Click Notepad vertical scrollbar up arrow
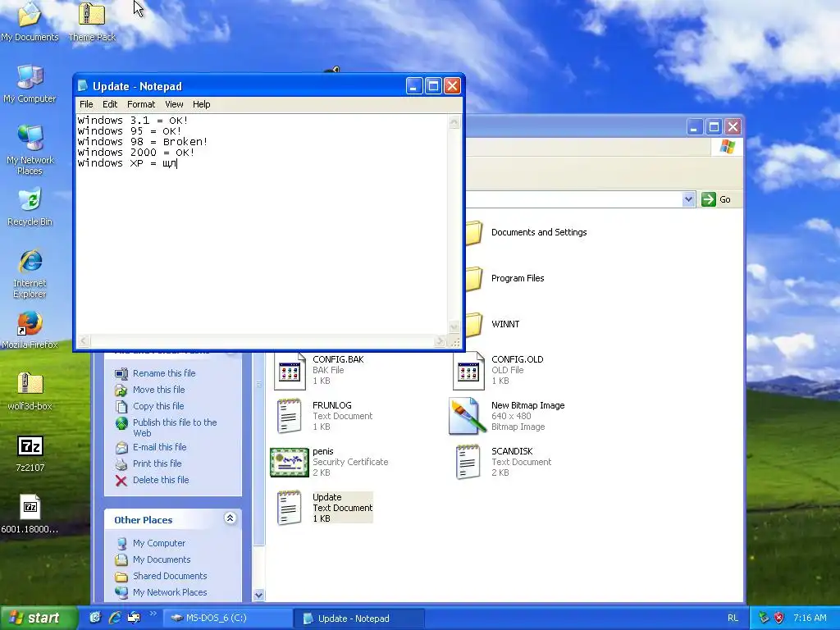 pyautogui.click(x=454, y=122)
